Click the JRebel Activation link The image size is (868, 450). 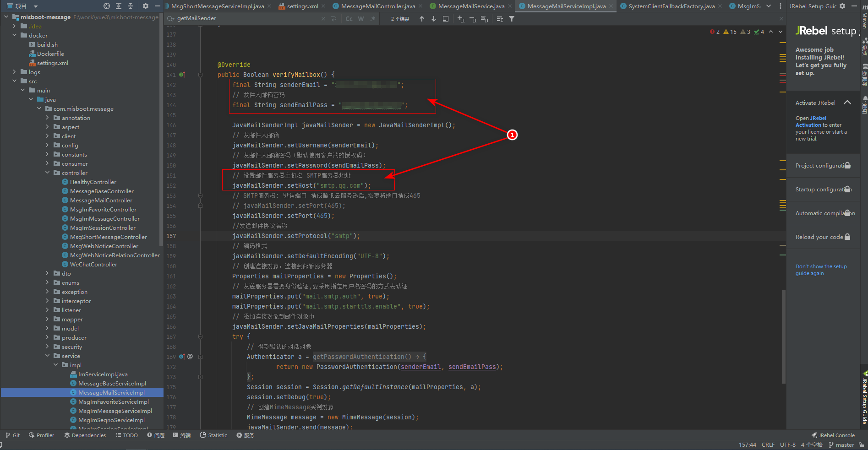click(811, 121)
